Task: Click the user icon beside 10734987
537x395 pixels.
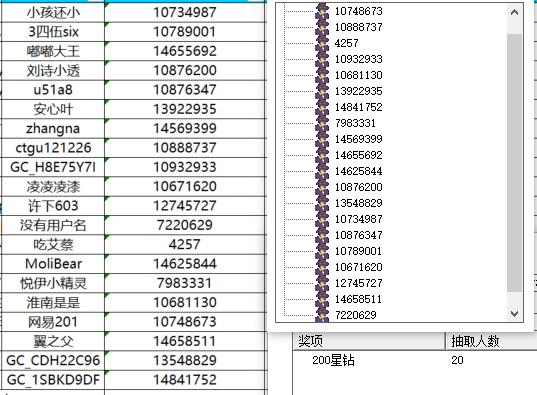Action: tap(322, 219)
